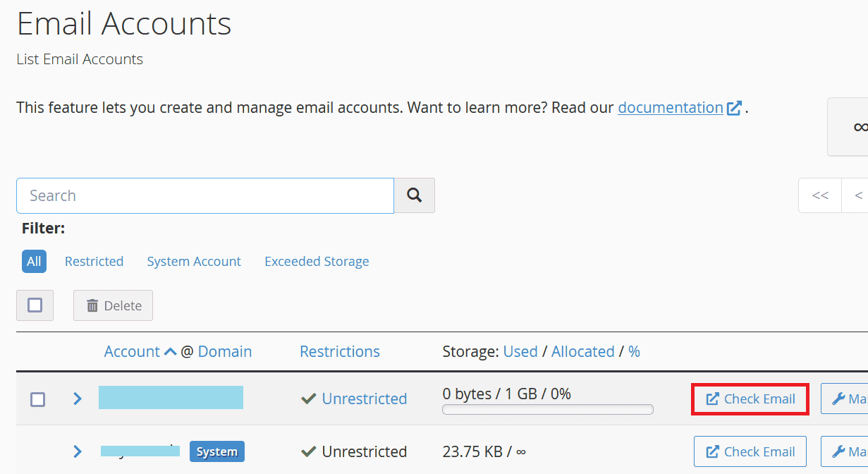Image resolution: width=868 pixels, height=474 pixels.
Task: Expand the System account row details
Action: point(77,451)
